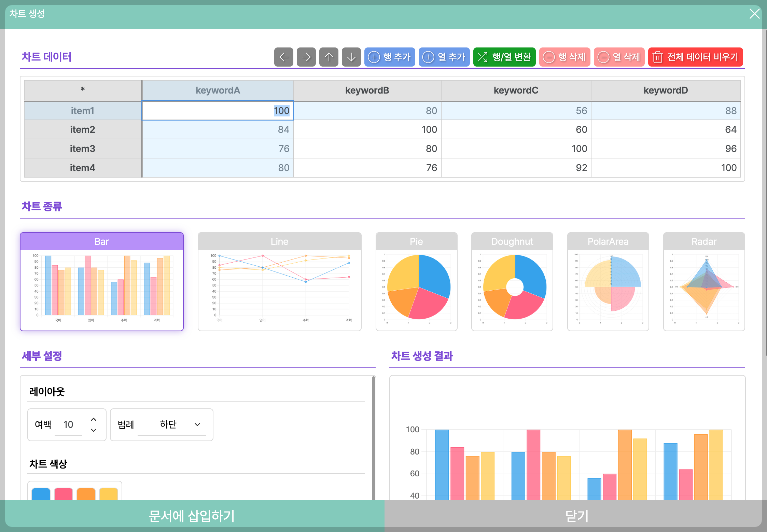Add a column with 열 추가

(444, 57)
